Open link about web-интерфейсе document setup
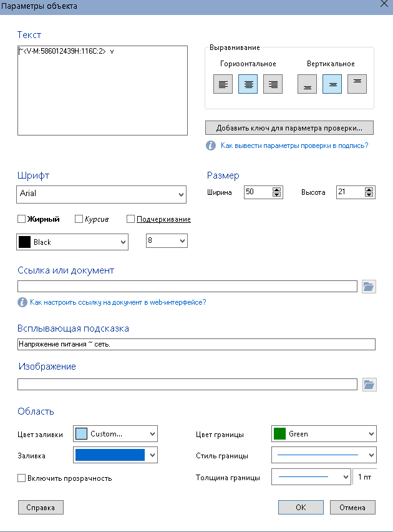 pyautogui.click(x=117, y=302)
